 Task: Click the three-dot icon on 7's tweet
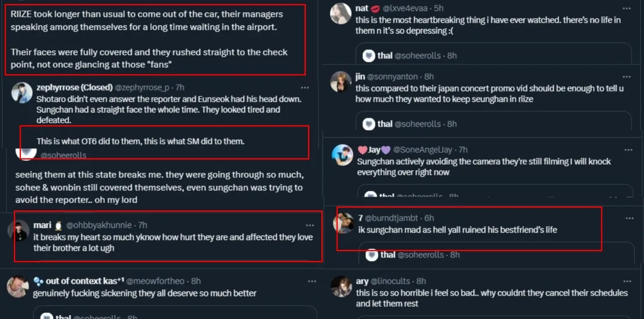[629, 218]
